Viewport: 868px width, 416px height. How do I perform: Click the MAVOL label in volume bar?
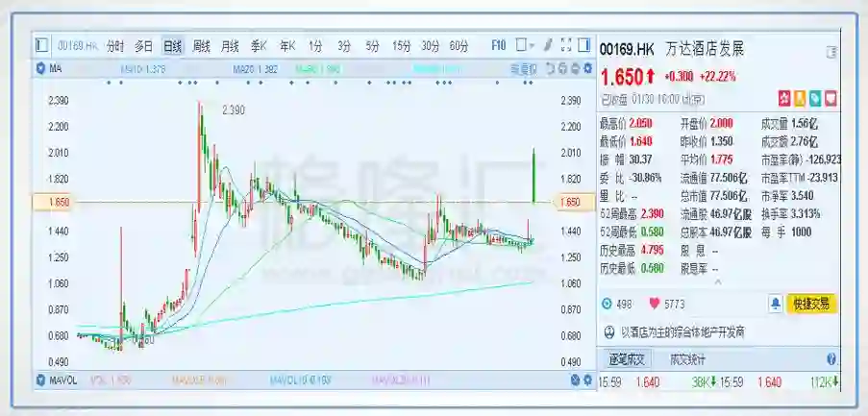63,380
